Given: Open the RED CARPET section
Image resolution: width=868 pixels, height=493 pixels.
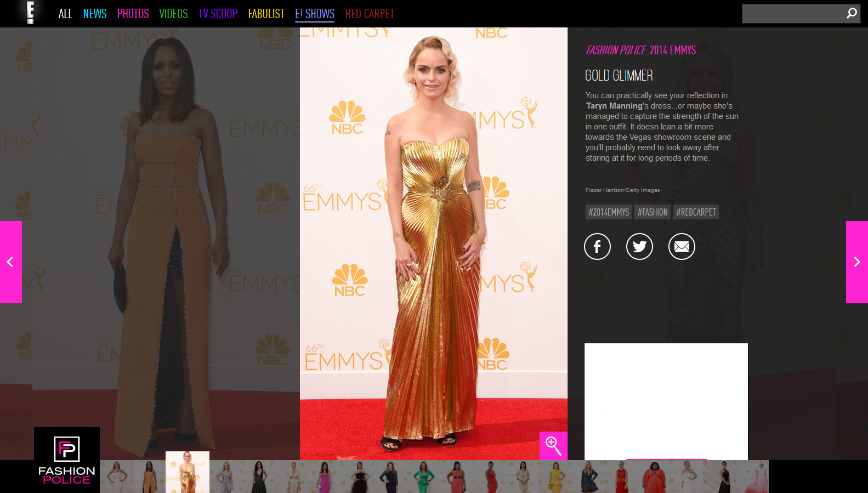Looking at the screenshot, I should [x=370, y=14].
